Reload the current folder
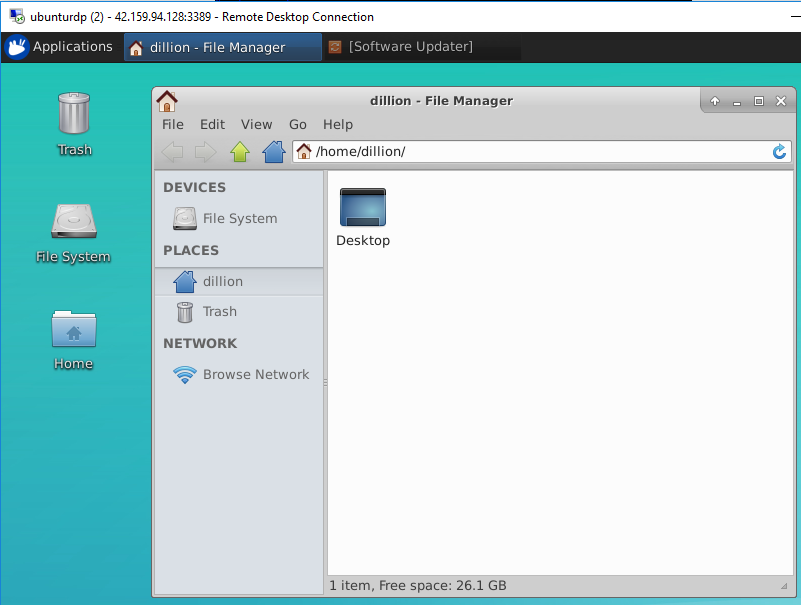This screenshot has height=605, width=801. 778,152
